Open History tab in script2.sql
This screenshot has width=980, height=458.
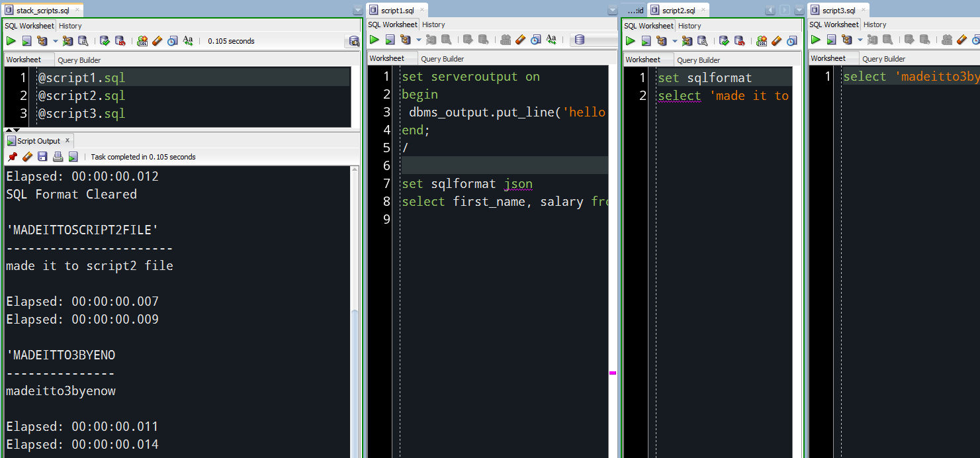690,26
